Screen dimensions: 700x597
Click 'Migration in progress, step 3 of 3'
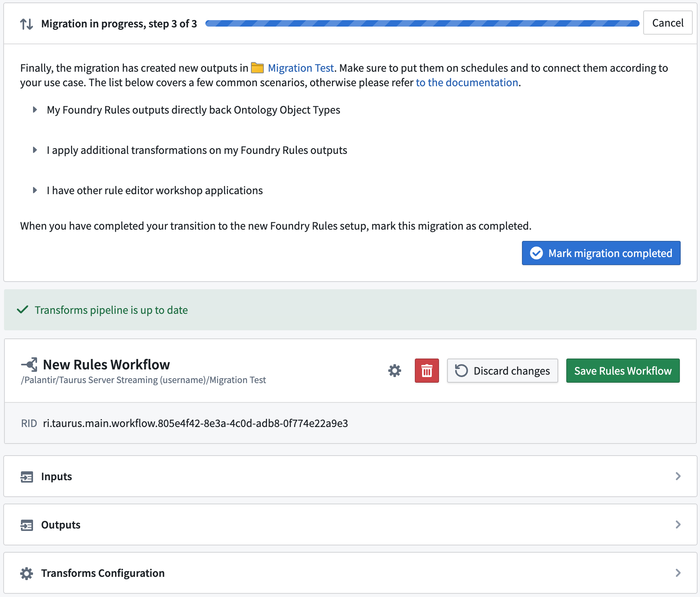click(x=119, y=24)
